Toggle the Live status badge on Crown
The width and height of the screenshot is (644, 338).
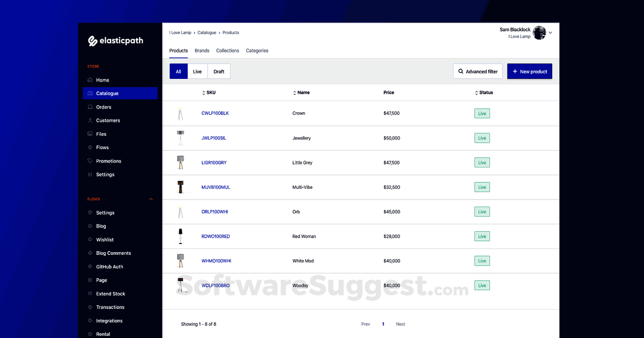click(x=481, y=113)
